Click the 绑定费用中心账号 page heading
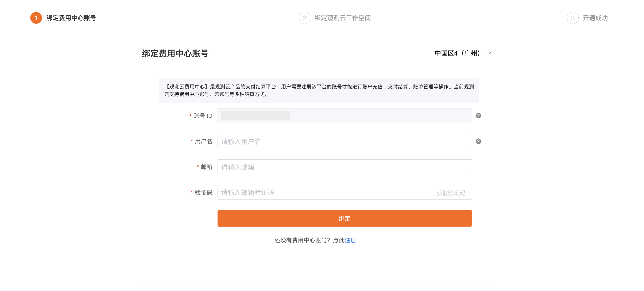The height and width of the screenshot is (291, 644). pos(175,53)
